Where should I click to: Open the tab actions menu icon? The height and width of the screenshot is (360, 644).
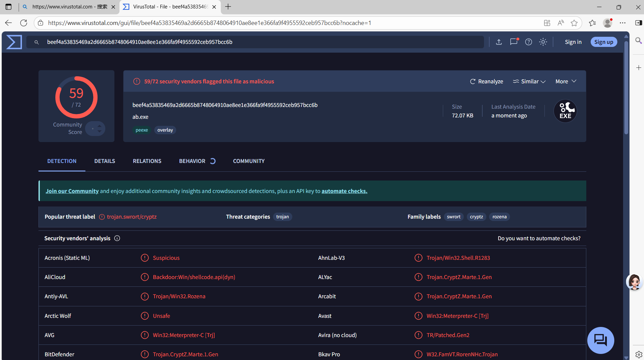(x=8, y=7)
